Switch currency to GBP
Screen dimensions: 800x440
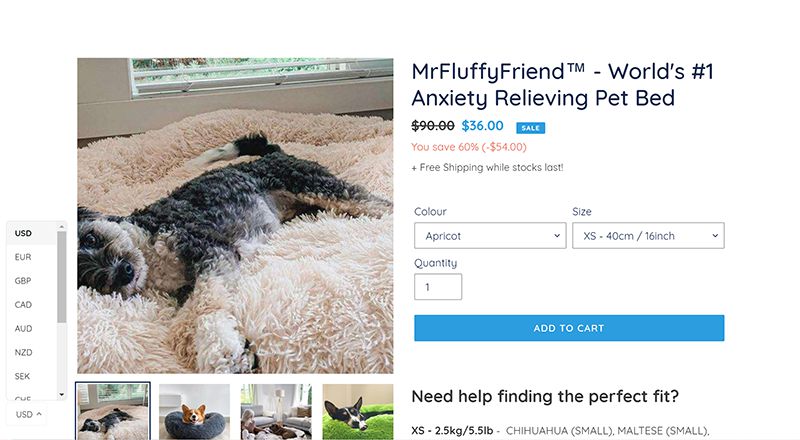24,281
